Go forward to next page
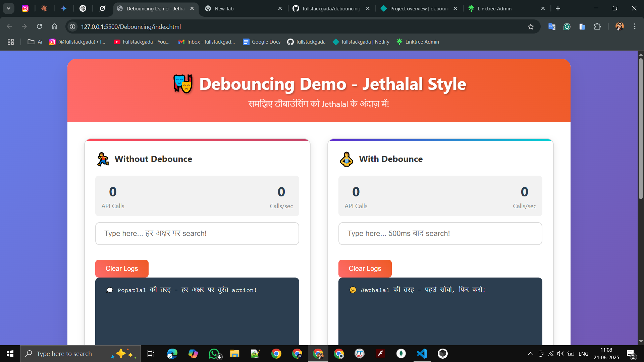Image resolution: width=644 pixels, height=362 pixels. (x=24, y=26)
